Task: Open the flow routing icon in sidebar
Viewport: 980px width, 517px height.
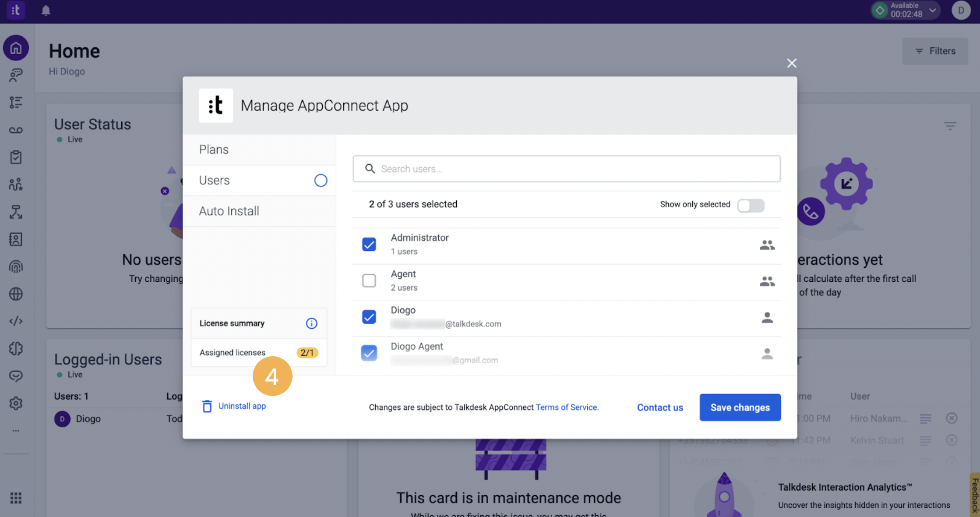Action: (16, 212)
